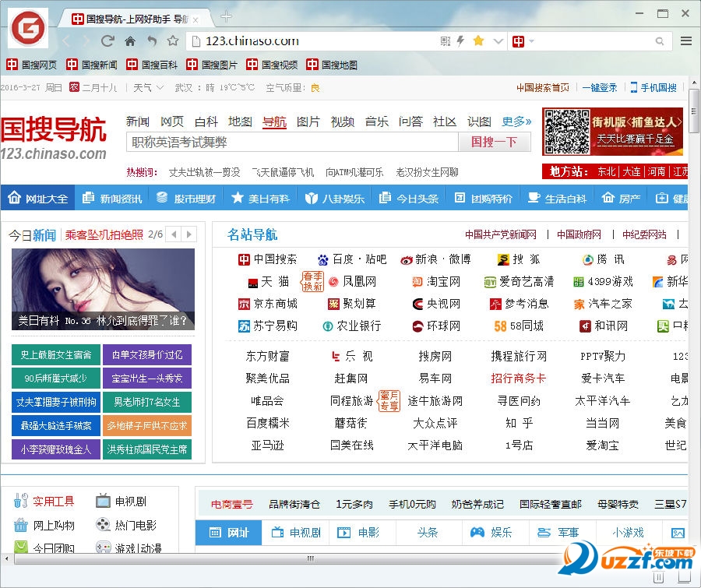The height and width of the screenshot is (588, 701).
Task: Select 电视剧 bottom tab
Action: tap(296, 532)
